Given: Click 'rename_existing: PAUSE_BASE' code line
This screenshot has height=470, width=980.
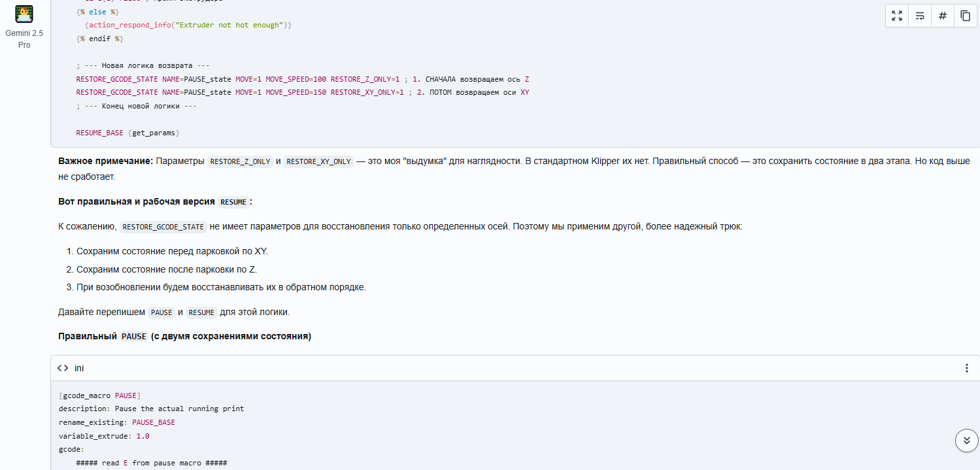Looking at the screenshot, I should click(x=116, y=422).
